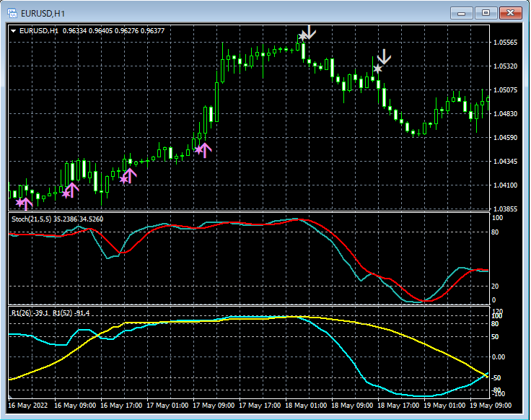Click the white down arrow signal near 18 May 01:00
531x420 pixels.
[x=310, y=32]
